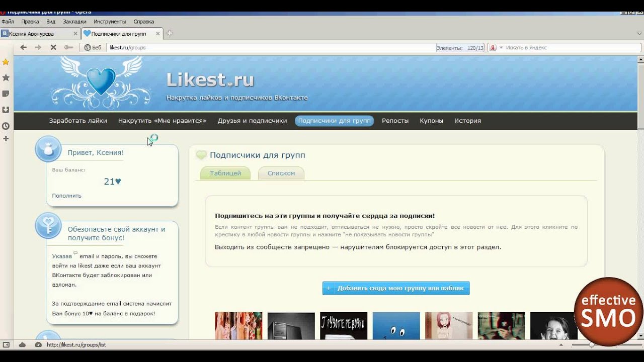Open Заработать лайки navigation item
The image size is (644, 362).
coord(78,121)
